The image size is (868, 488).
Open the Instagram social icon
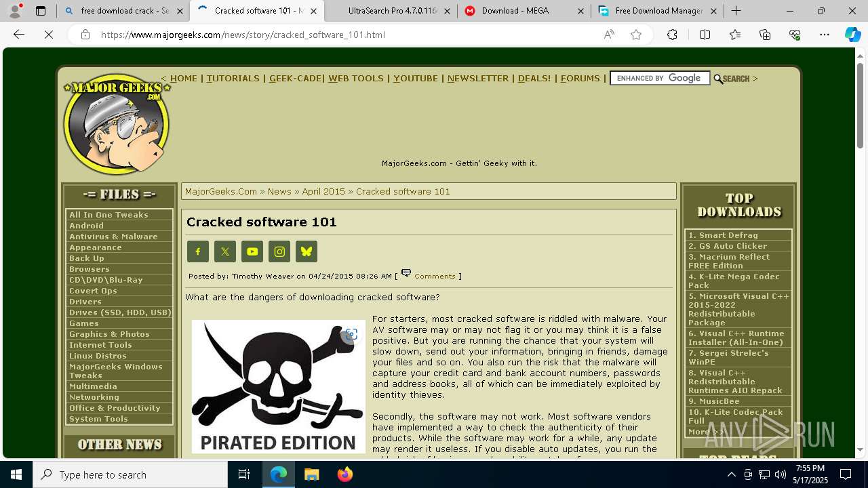point(279,251)
